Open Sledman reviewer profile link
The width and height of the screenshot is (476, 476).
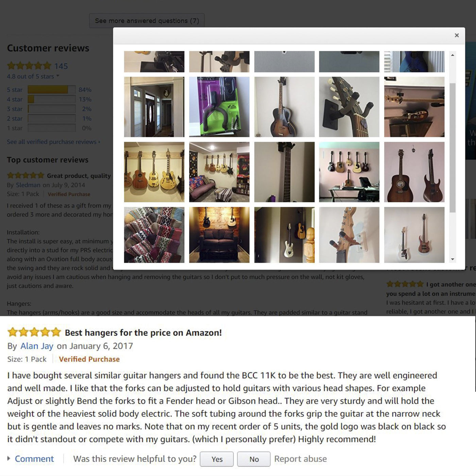[28, 185]
